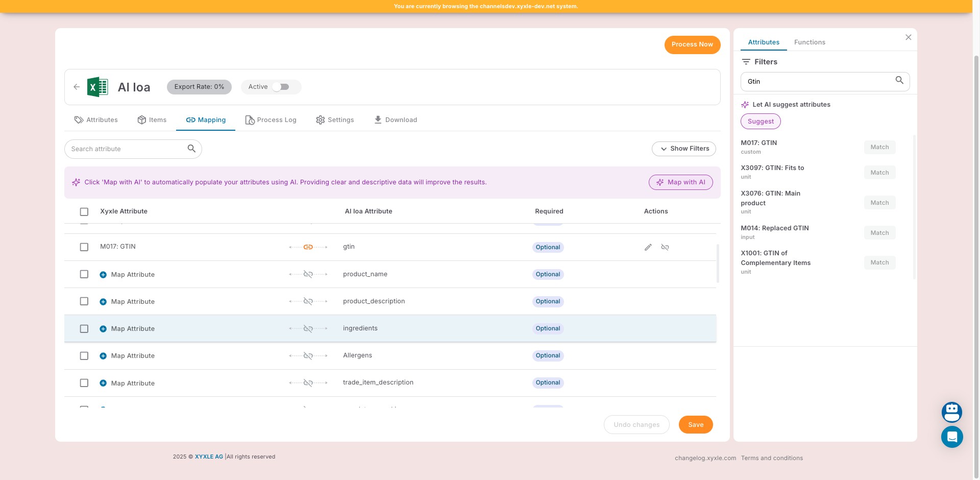Viewport: 980px width, 480px height.
Task: Open the chat robot assistant icon
Action: pos(952,412)
